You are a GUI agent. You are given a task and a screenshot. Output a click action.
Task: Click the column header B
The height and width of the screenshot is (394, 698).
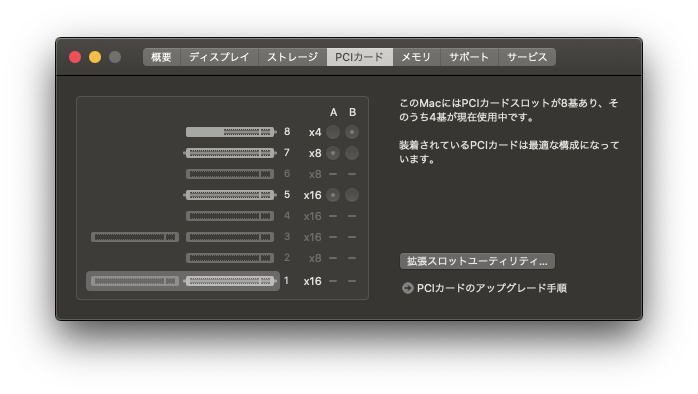point(352,112)
